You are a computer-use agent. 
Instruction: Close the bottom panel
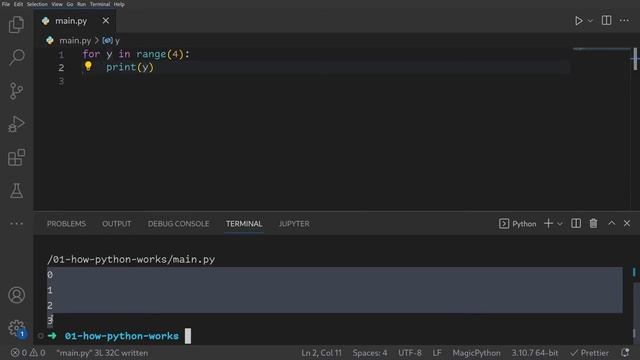pos(627,223)
